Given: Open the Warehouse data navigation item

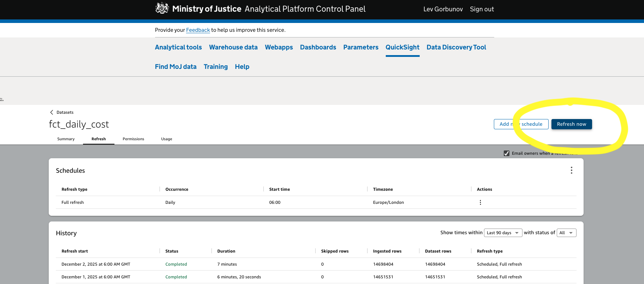Looking at the screenshot, I should [x=233, y=47].
